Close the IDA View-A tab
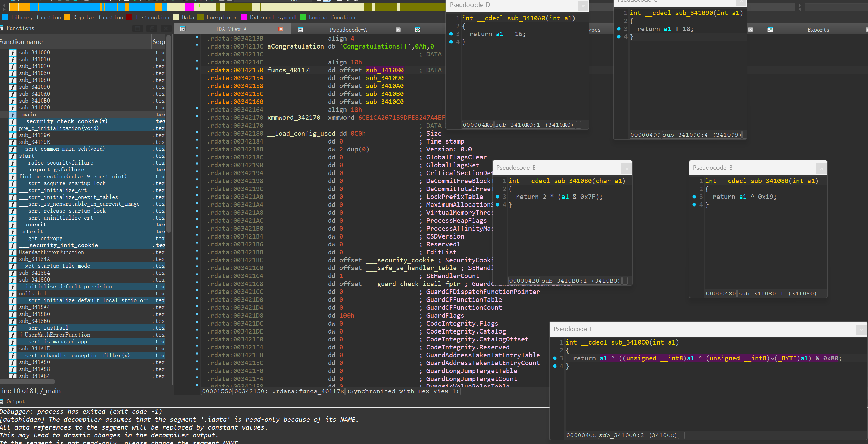Screen dimensions: 868x444 pyautogui.click(x=281, y=29)
